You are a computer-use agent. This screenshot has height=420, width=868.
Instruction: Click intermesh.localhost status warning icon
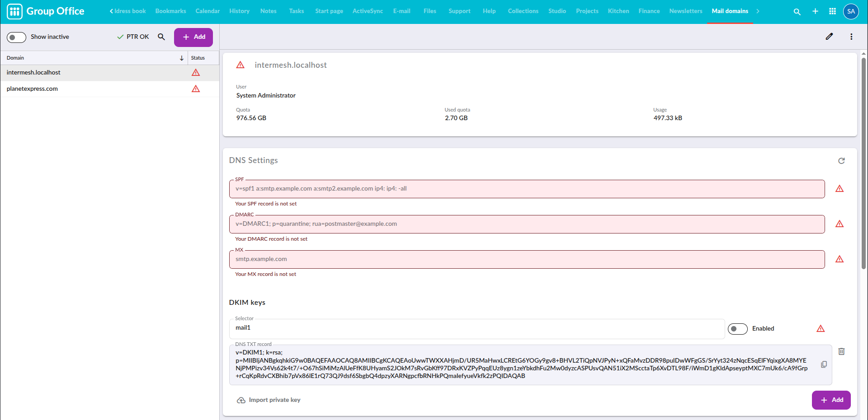pyautogui.click(x=196, y=73)
